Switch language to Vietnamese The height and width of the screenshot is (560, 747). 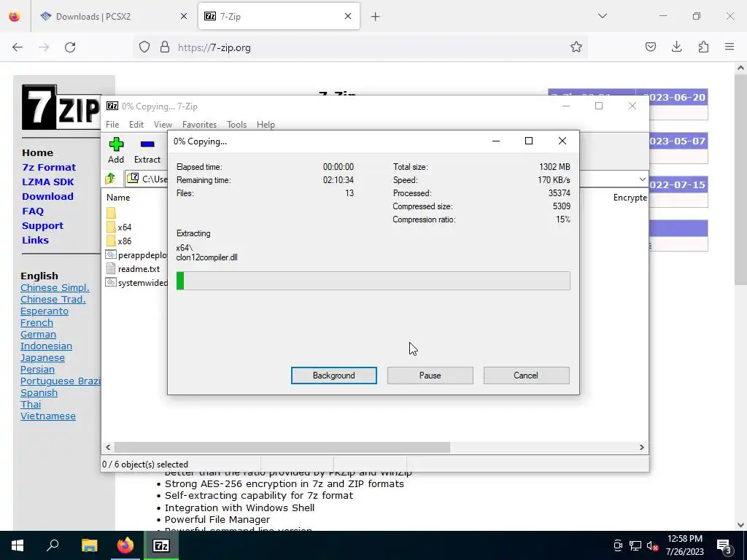point(48,416)
